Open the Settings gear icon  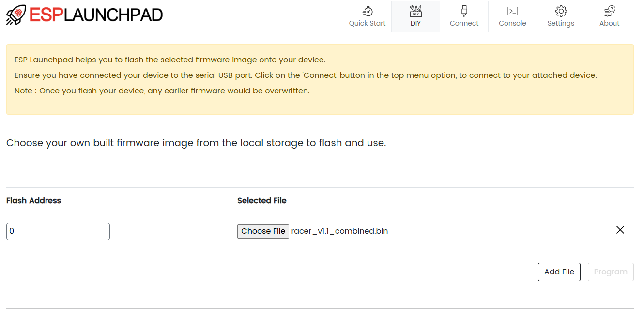point(561,11)
